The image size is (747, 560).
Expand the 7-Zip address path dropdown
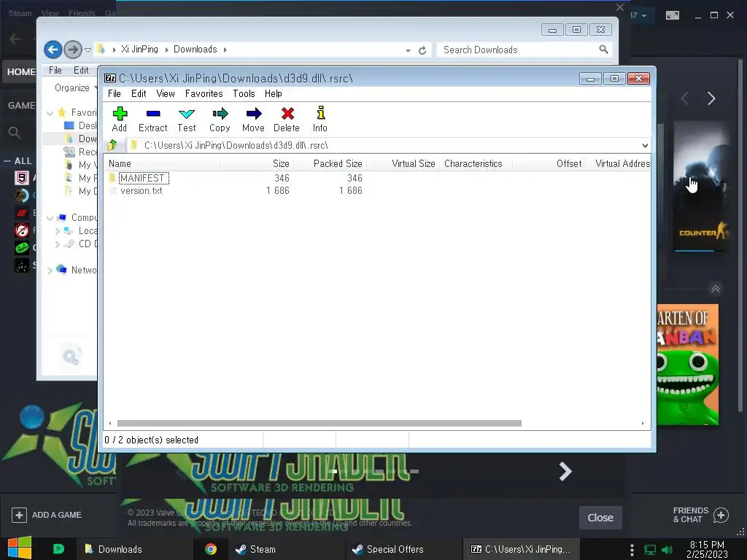pos(645,146)
